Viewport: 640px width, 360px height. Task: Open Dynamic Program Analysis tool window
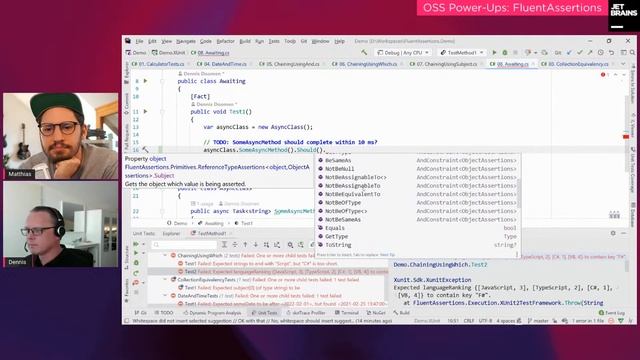(212, 313)
